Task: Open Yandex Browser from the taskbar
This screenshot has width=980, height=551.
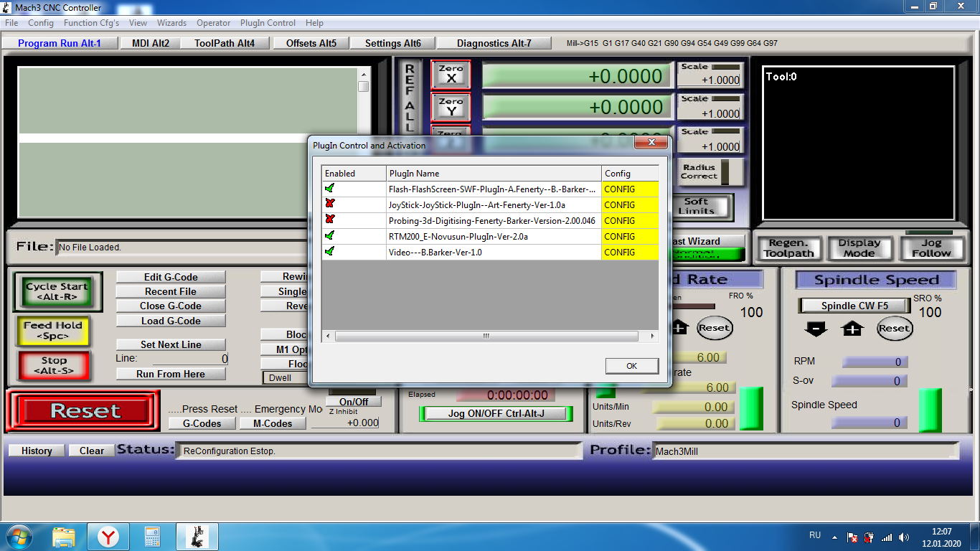Action: coord(108,536)
